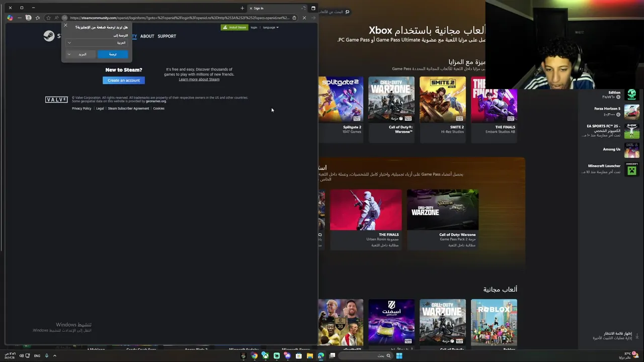Click the translate icon in the address bar

pyautogui.click(x=64, y=18)
